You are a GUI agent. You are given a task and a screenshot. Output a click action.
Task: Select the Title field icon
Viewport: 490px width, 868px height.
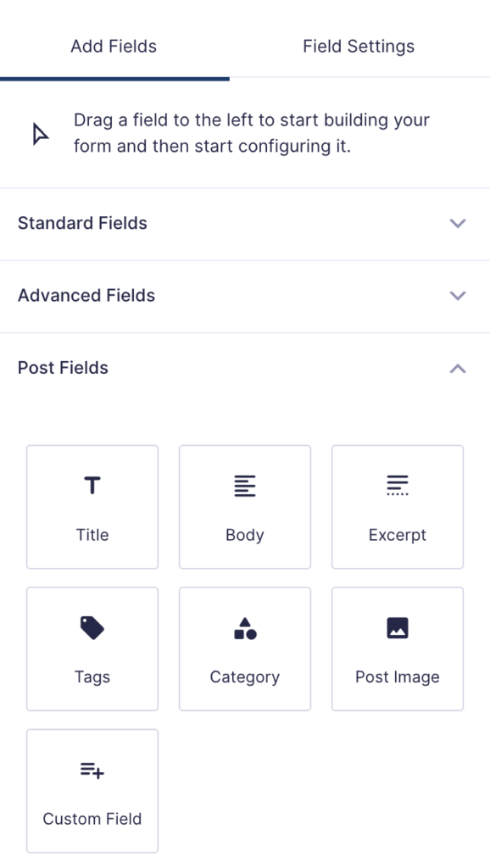(x=92, y=485)
